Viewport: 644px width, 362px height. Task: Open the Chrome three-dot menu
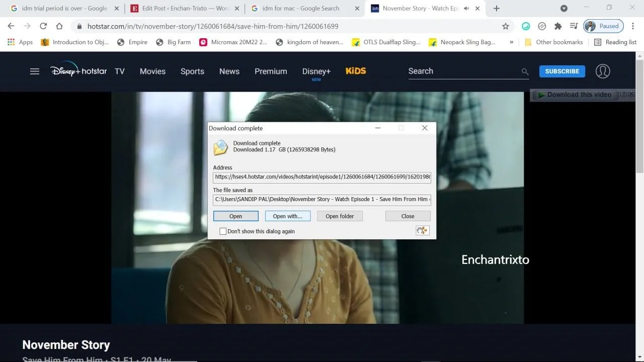633,26
